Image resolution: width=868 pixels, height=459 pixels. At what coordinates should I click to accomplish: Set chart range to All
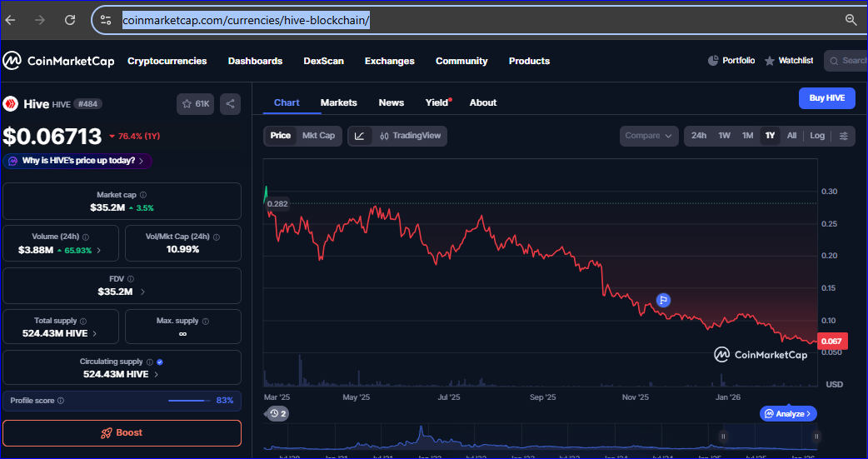(x=791, y=136)
